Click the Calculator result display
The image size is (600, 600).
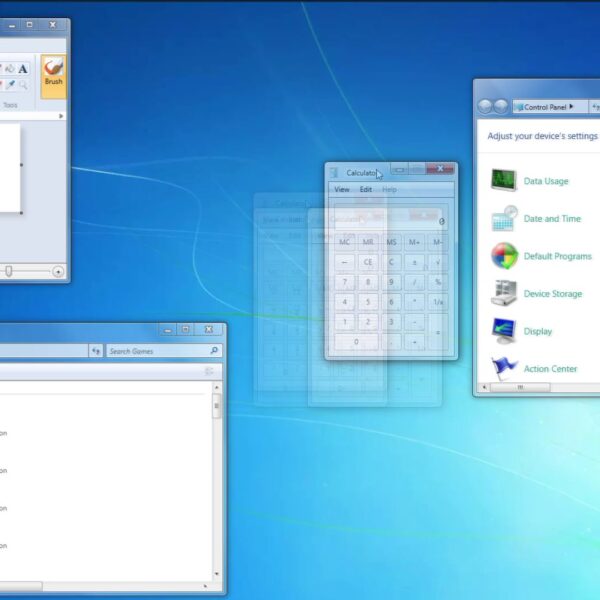tap(391, 217)
